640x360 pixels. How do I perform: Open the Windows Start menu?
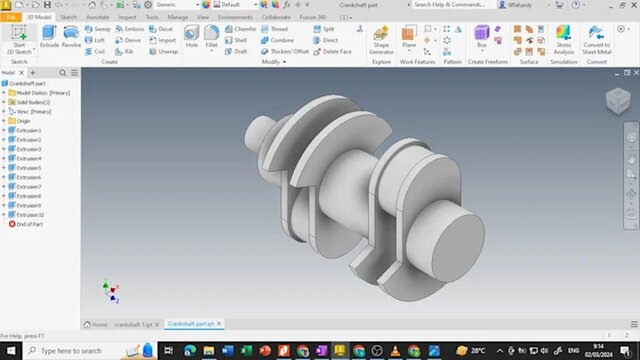coord(11,351)
